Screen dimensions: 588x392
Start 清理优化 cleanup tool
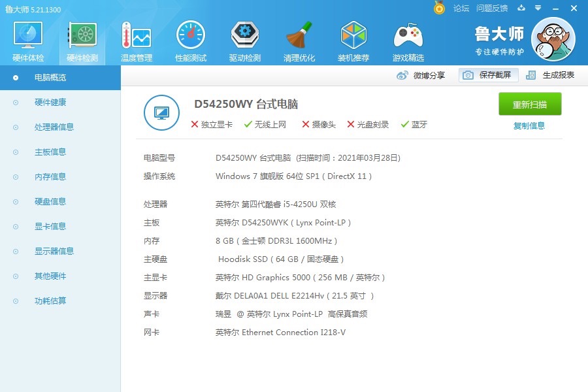tap(299, 39)
